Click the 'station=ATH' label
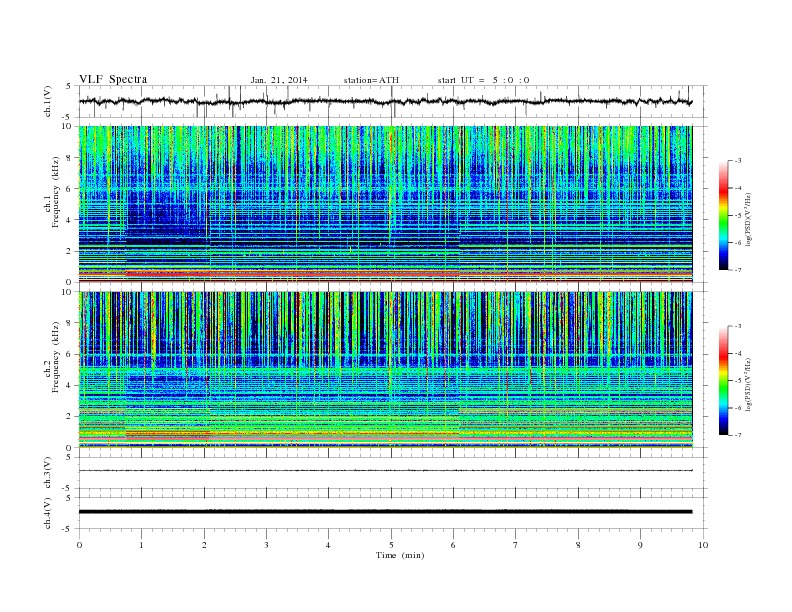Screen dimensions: 792x612 pos(371,80)
